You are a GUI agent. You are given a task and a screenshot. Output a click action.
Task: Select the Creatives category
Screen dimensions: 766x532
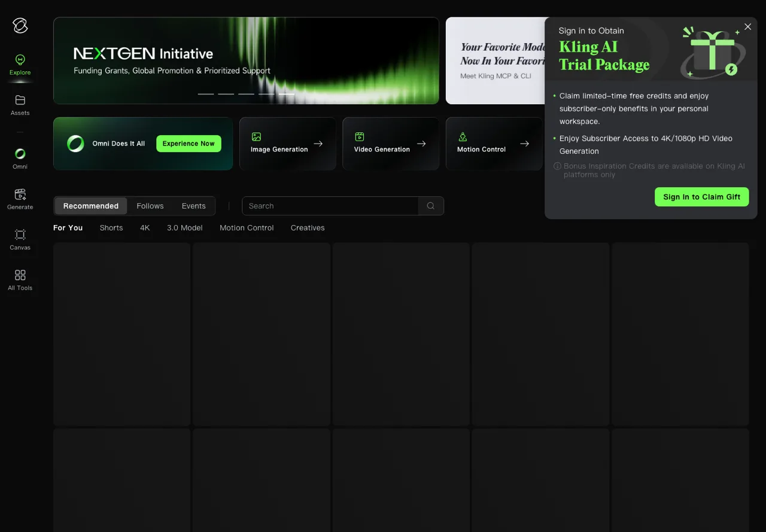pos(308,228)
